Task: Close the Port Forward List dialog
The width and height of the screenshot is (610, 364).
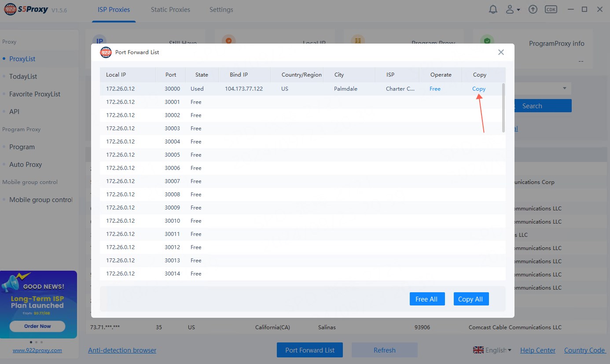Action: point(501,52)
